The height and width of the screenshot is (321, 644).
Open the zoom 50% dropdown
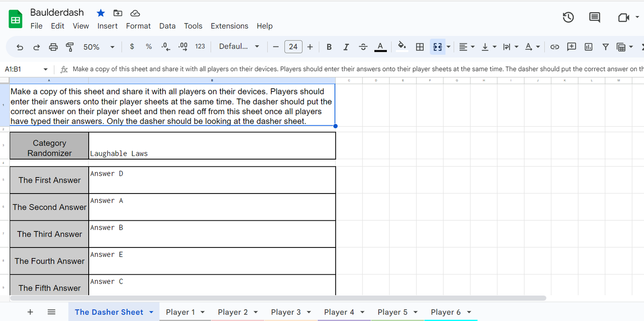pos(99,47)
